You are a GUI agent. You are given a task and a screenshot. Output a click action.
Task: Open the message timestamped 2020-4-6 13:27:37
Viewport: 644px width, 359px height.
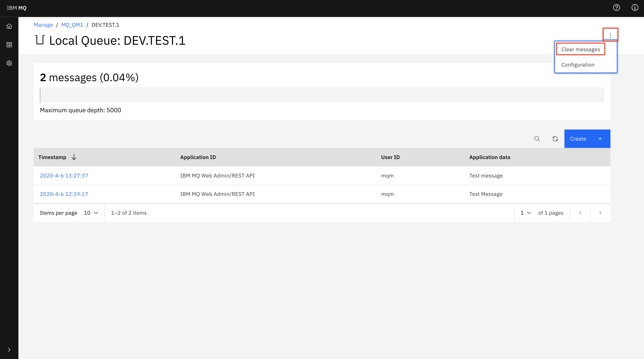click(x=64, y=176)
